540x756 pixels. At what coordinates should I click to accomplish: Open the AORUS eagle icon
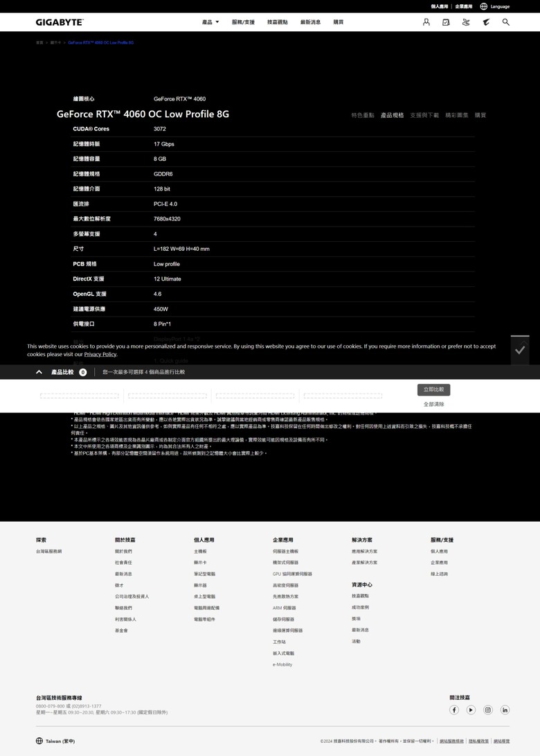point(486,22)
